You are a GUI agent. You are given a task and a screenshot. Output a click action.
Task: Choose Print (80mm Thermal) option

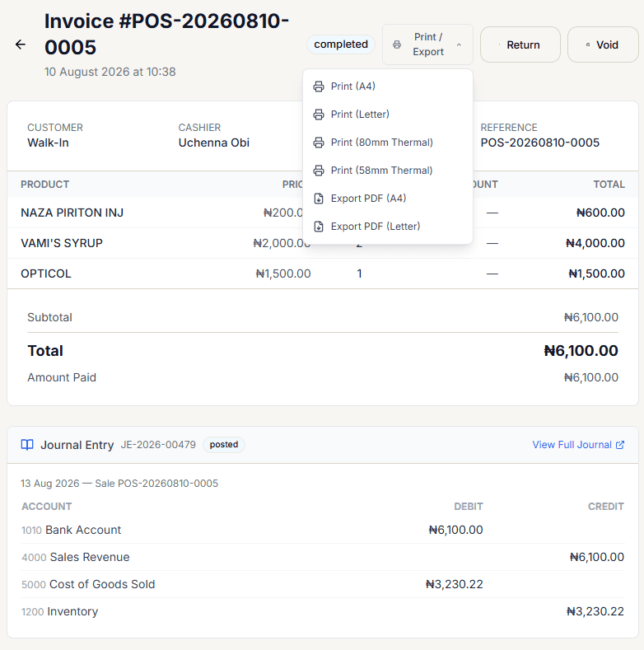tap(388, 143)
